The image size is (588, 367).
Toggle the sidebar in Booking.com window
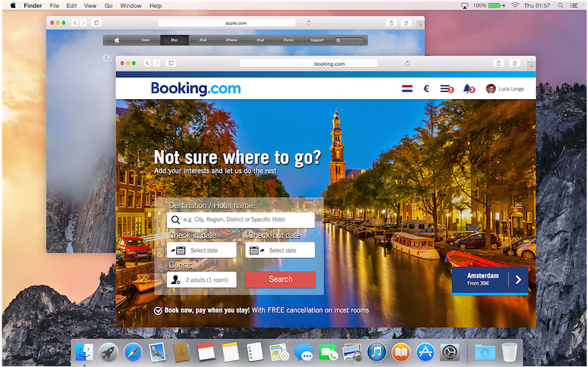[171, 64]
